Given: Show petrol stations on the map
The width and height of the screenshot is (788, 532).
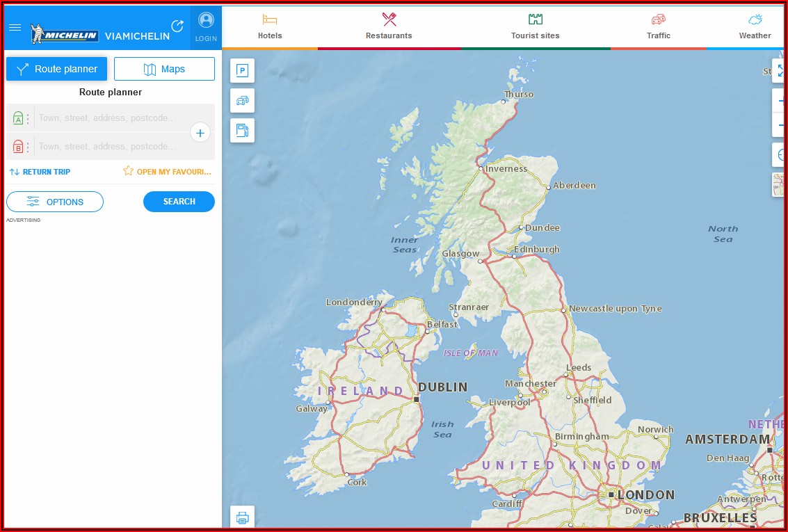Looking at the screenshot, I should tap(242, 131).
